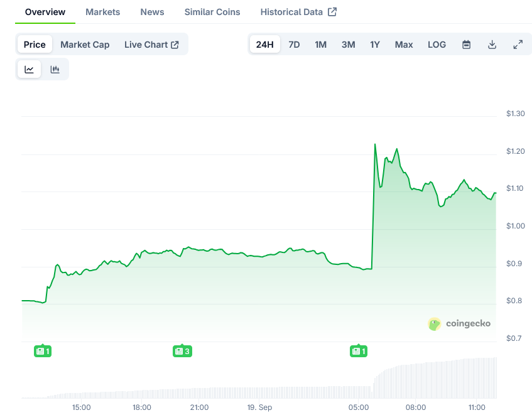The image size is (532, 420).
Task: Open the external link beside Historical Data
Action: 334,11
